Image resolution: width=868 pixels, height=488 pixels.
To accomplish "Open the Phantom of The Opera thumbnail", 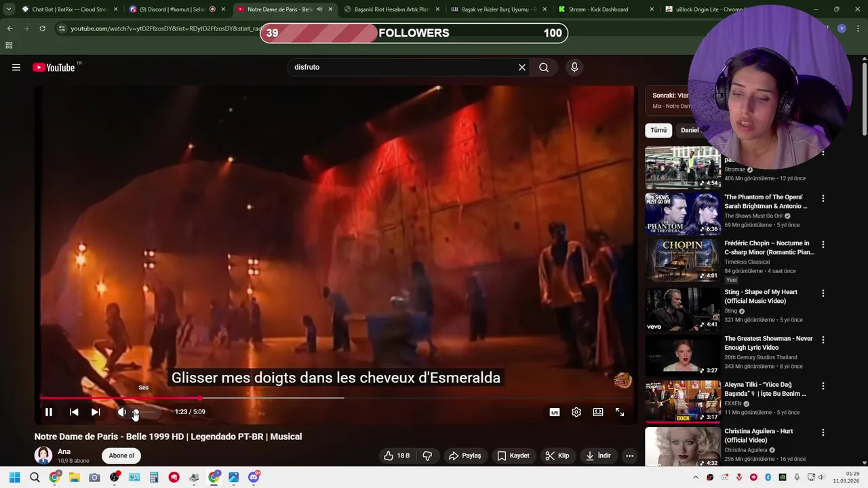I will point(683,213).
